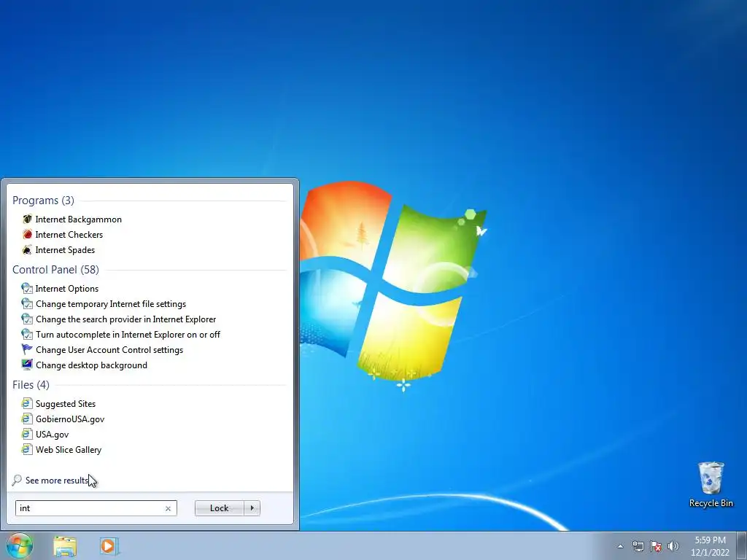
Task: Click the USA.gov file icon
Action: 27,435
